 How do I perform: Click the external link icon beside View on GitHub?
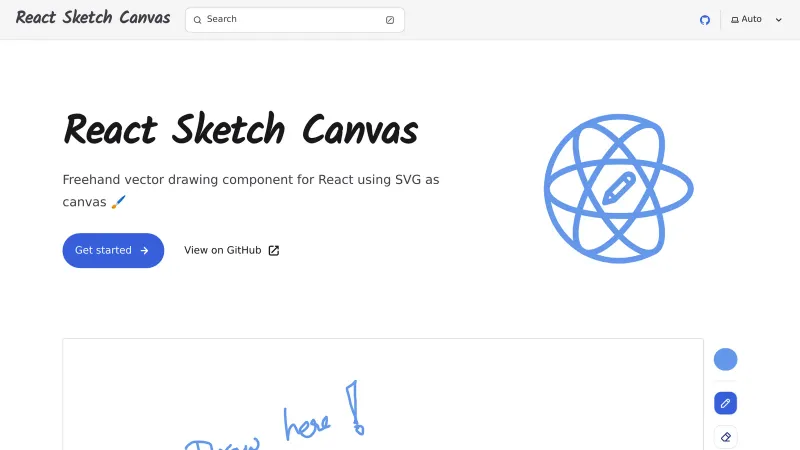pyautogui.click(x=274, y=250)
